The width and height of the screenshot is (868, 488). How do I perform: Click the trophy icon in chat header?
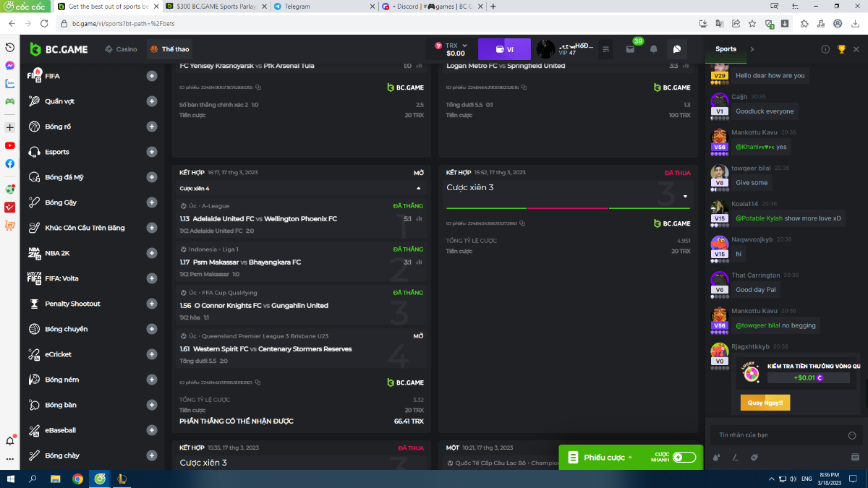click(841, 49)
